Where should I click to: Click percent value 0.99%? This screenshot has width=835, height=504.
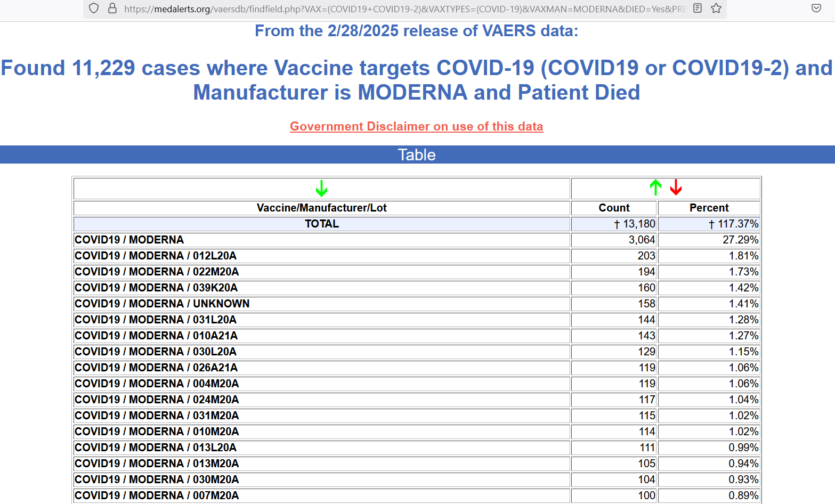coord(743,448)
